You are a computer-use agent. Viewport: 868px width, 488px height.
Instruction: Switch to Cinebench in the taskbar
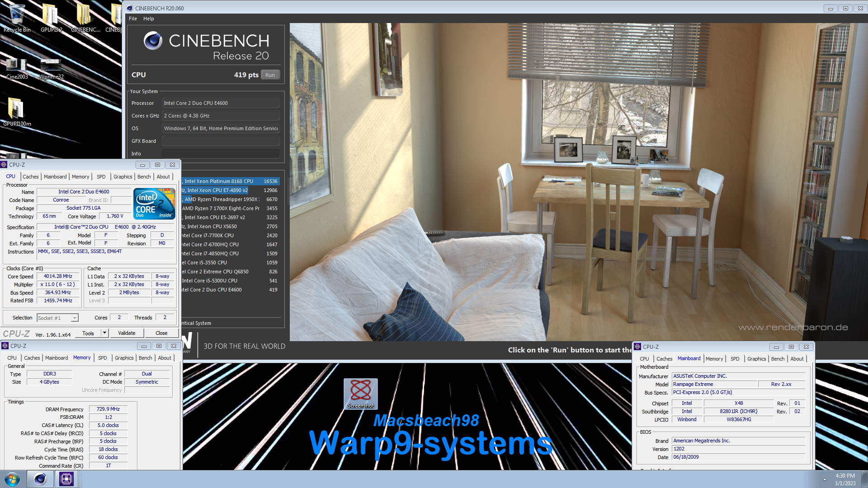pos(40,479)
